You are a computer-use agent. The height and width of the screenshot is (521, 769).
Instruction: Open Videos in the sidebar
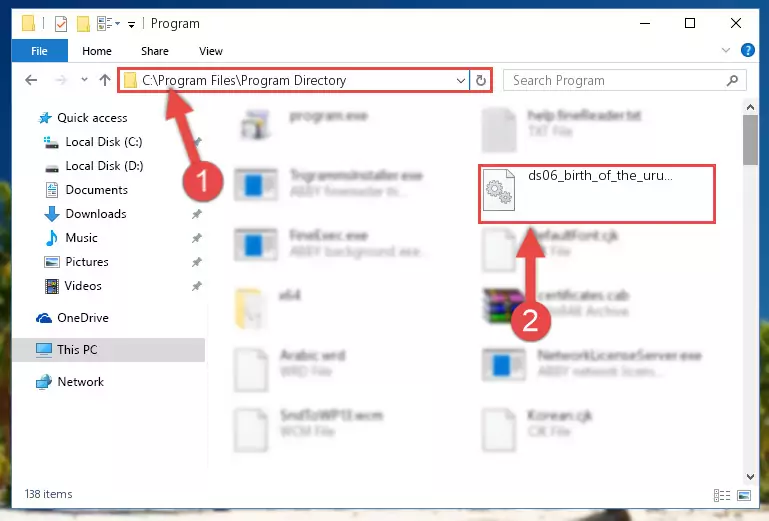[83, 286]
